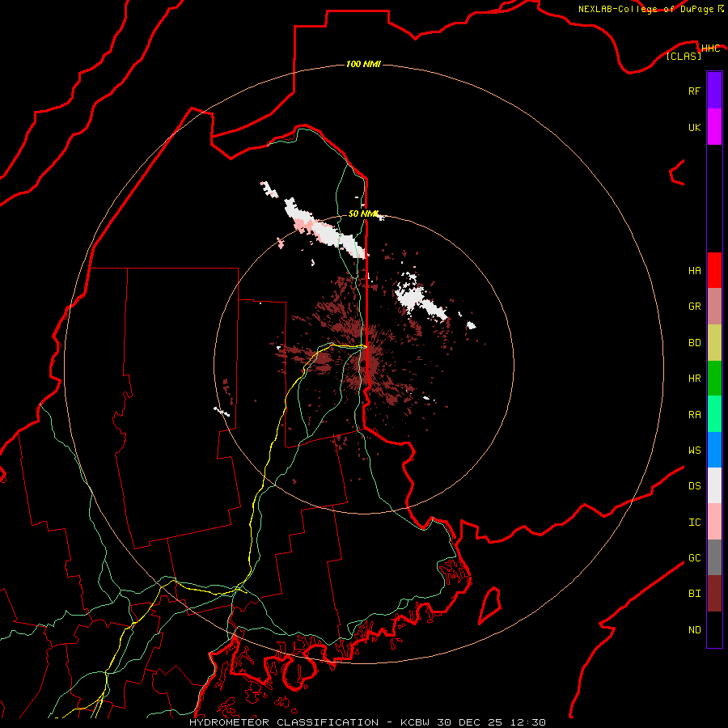Click the HHC product code text
Image resolution: width=728 pixels, height=728 pixels.
(x=710, y=49)
